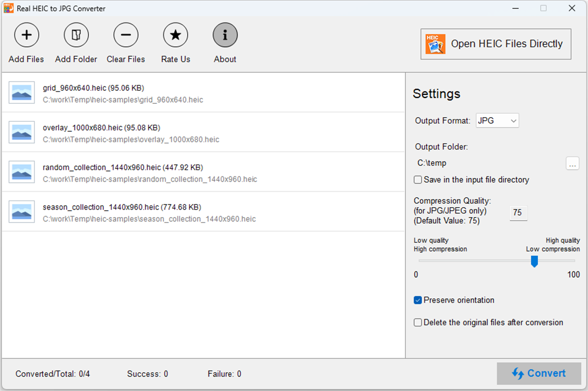588x391 pixels.
Task: Select the season_collection_1440x960.heic entry
Action: [199, 212]
